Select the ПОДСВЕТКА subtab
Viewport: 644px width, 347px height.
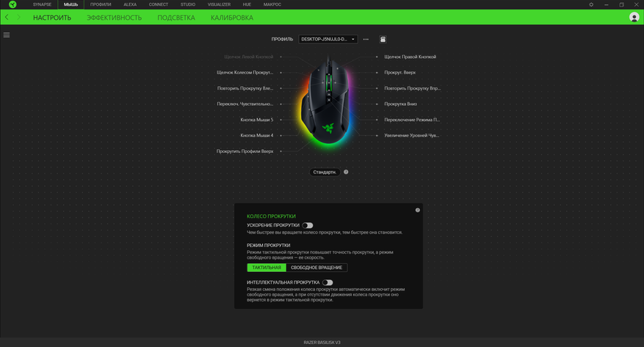click(x=176, y=18)
